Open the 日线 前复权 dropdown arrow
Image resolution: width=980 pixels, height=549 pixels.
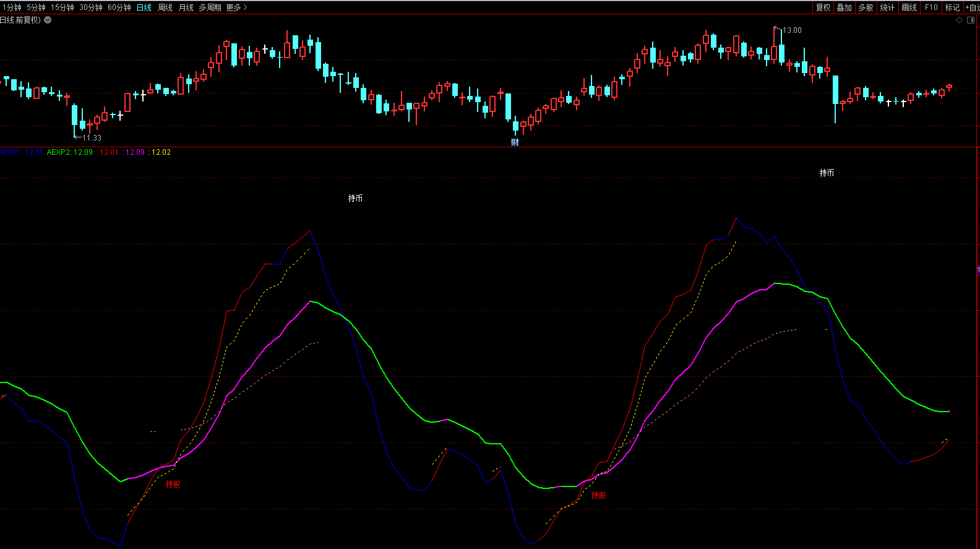[x=48, y=20]
